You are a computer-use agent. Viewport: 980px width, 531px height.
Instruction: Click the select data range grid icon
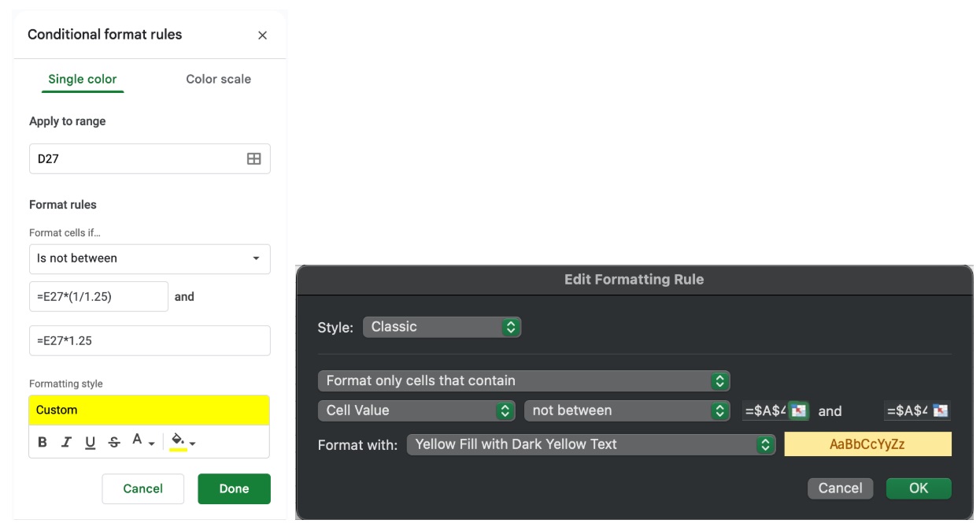point(253,158)
